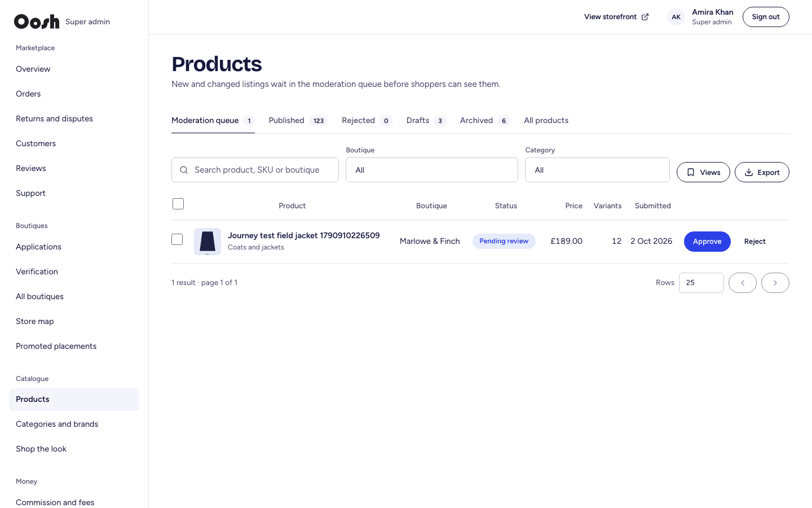This screenshot has width=812, height=508.
Task: Open the Views button
Action: (703, 172)
